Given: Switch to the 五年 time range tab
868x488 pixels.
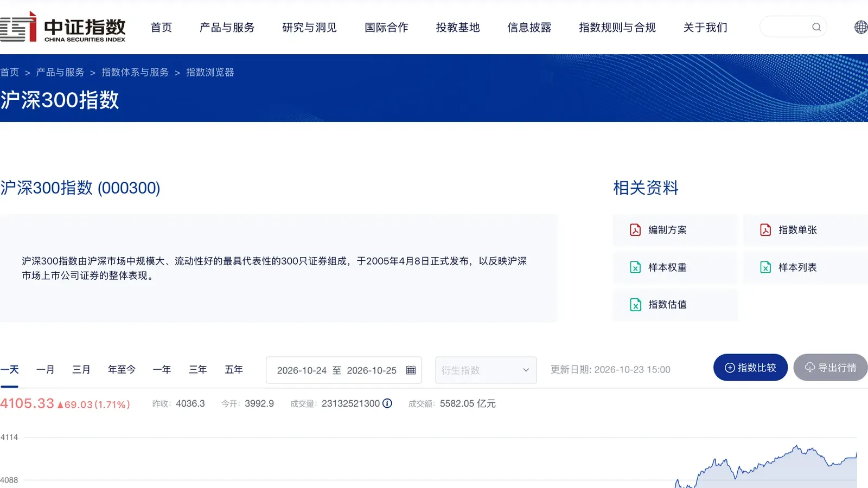Looking at the screenshot, I should click(x=234, y=369).
